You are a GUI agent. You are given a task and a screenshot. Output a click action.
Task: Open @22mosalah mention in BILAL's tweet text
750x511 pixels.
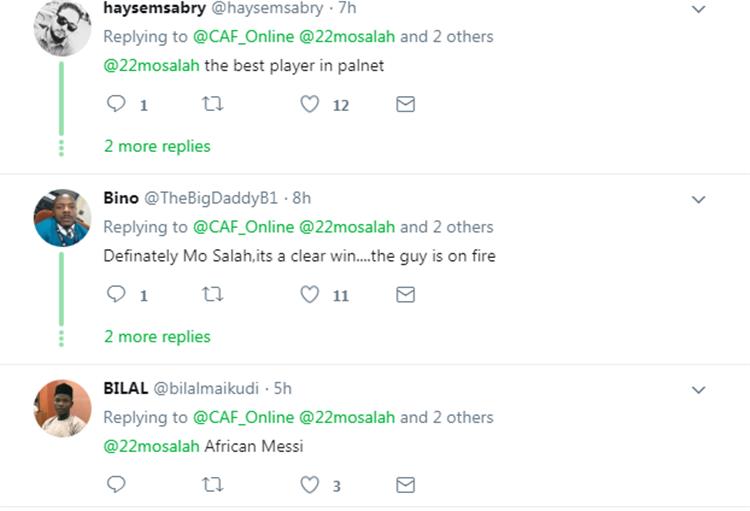(151, 446)
